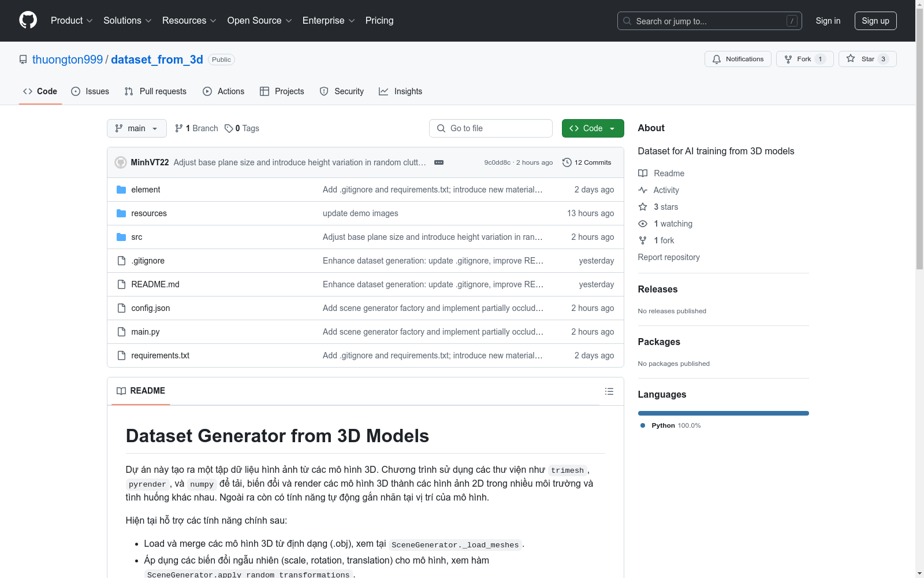The width and height of the screenshot is (924, 578).
Task: Click the config.json file icon
Action: 121,308
